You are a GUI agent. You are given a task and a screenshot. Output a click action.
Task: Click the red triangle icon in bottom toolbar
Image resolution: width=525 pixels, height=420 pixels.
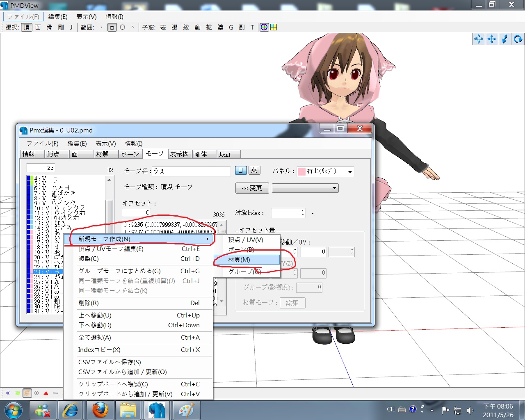[46, 393]
